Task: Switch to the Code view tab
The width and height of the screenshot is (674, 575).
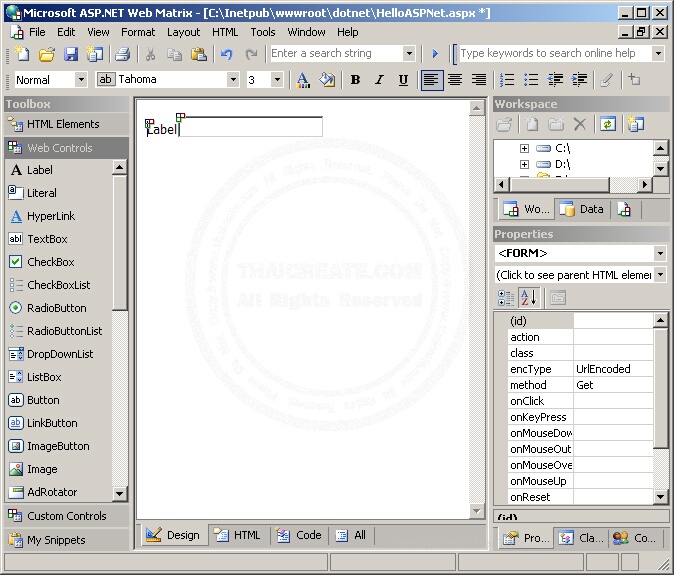Action: (x=299, y=535)
